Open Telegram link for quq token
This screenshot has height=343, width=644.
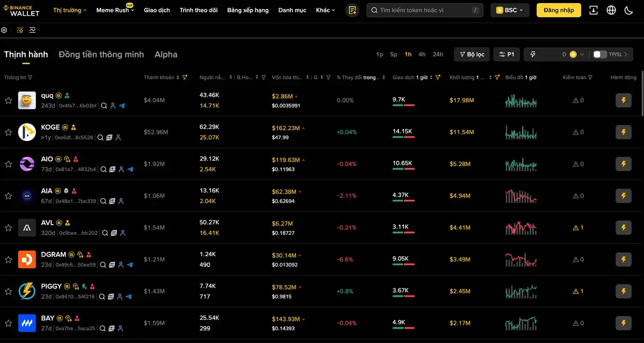(122, 106)
